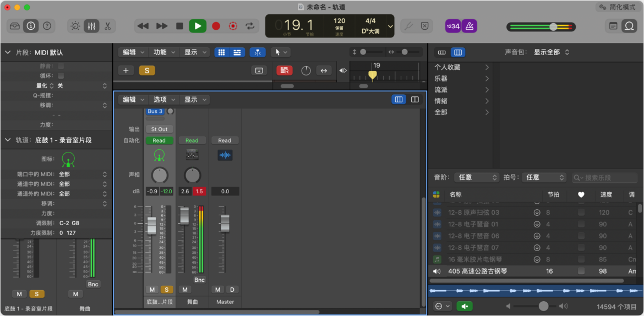Screen dimensions: 644x316
Task: Toggle the Mixer faders icon
Action: click(91, 26)
